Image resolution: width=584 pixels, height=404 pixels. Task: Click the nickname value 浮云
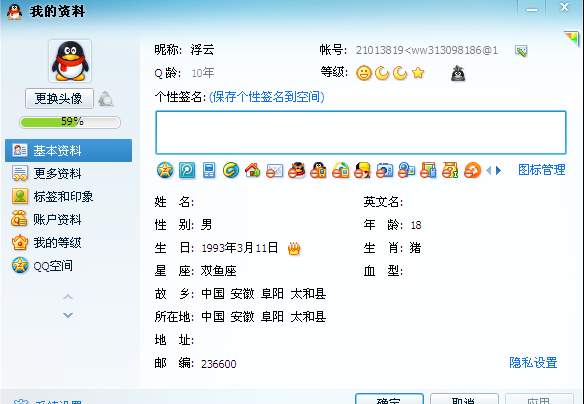pyautogui.click(x=202, y=50)
